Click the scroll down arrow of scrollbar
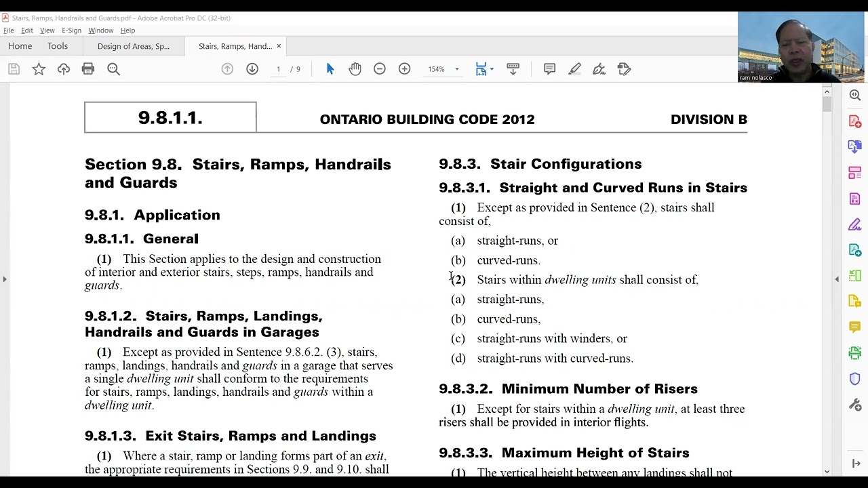Image resolution: width=868 pixels, height=488 pixels. (827, 471)
